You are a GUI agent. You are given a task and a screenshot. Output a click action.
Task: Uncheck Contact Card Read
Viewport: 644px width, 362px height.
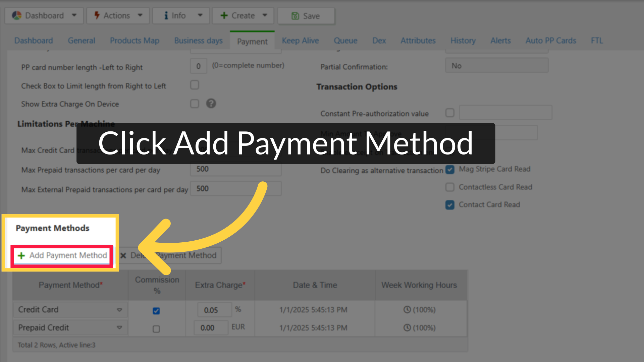pyautogui.click(x=450, y=205)
